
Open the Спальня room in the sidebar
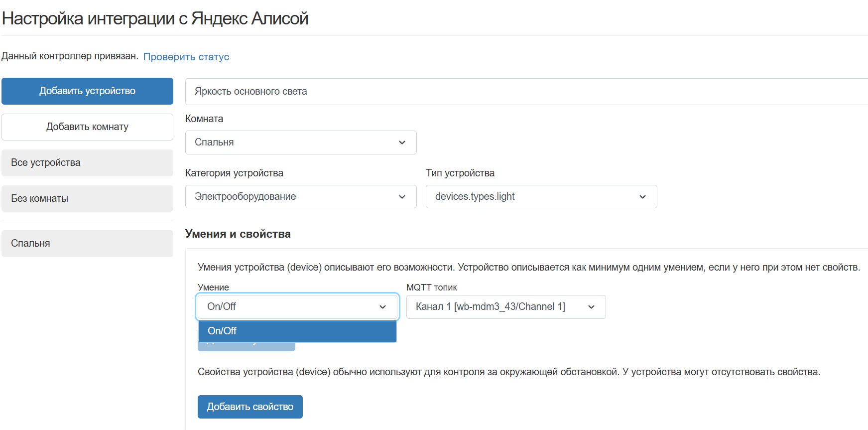click(87, 244)
